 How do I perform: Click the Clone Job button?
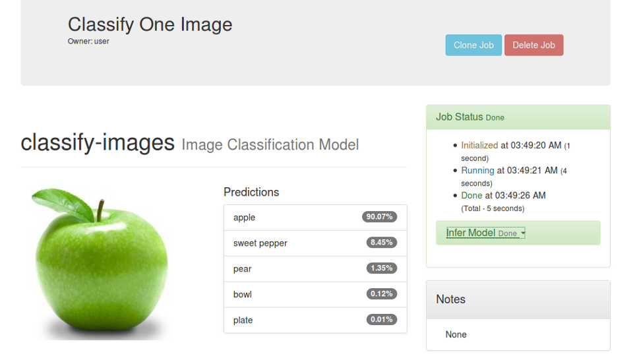click(473, 45)
